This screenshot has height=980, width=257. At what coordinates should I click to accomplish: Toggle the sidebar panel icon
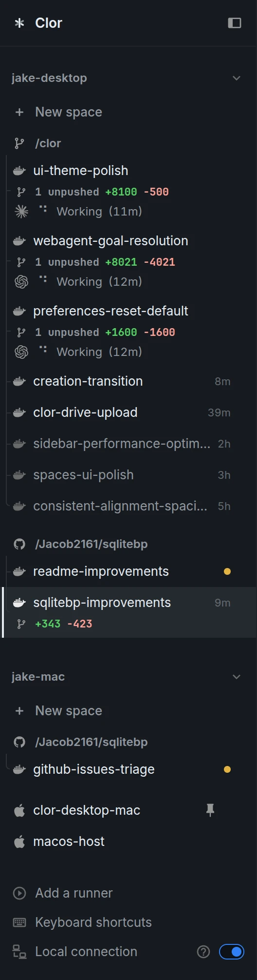click(x=235, y=23)
